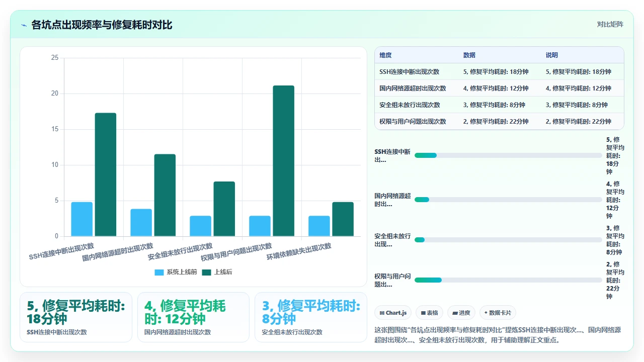Screen dimensions: 644x362
Task: Click the 权限与用户问题出… progress label
Action: tap(392, 280)
